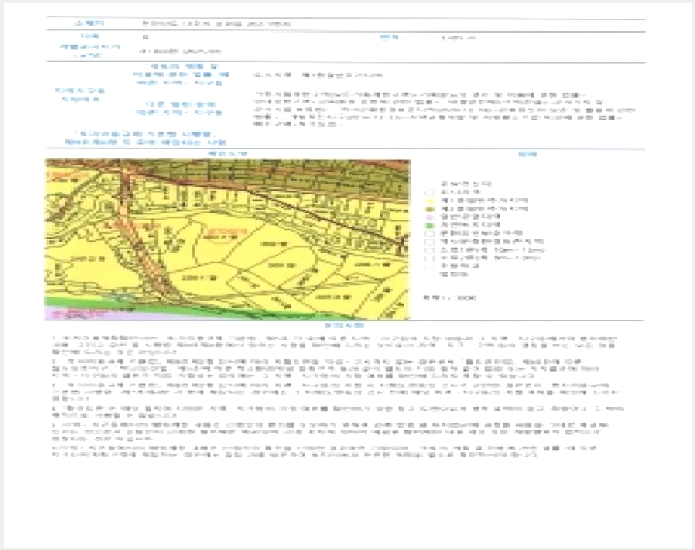Click the green legend swatch
The height and width of the screenshot is (550, 695).
pyautogui.click(x=429, y=225)
